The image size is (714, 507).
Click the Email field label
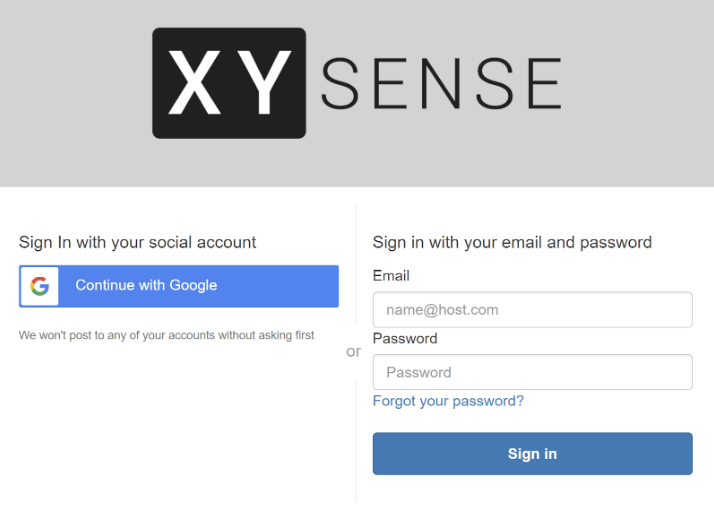391,276
